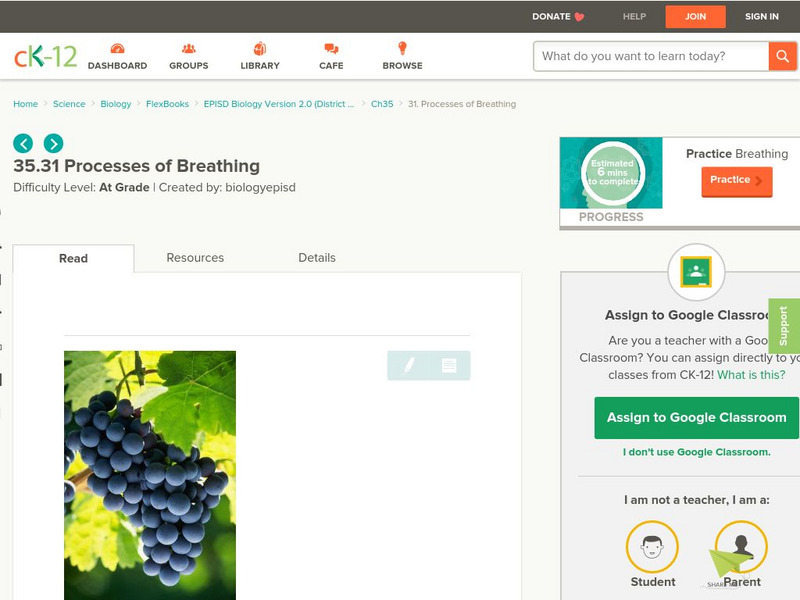The height and width of the screenshot is (600, 800).
Task: Open the Cafe chat bubbles icon
Action: (331, 49)
